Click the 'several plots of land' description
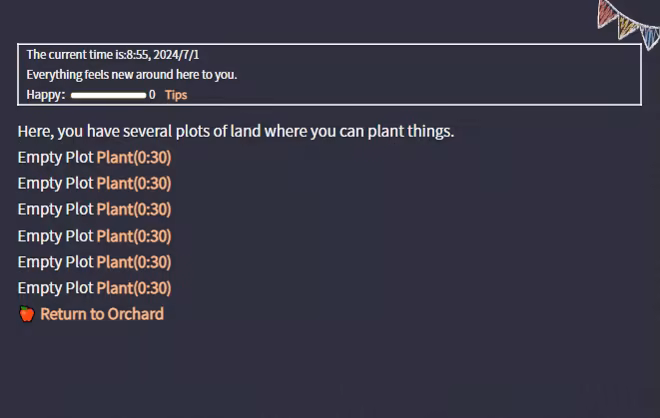Image resolution: width=660 pixels, height=418 pixels. (236, 131)
